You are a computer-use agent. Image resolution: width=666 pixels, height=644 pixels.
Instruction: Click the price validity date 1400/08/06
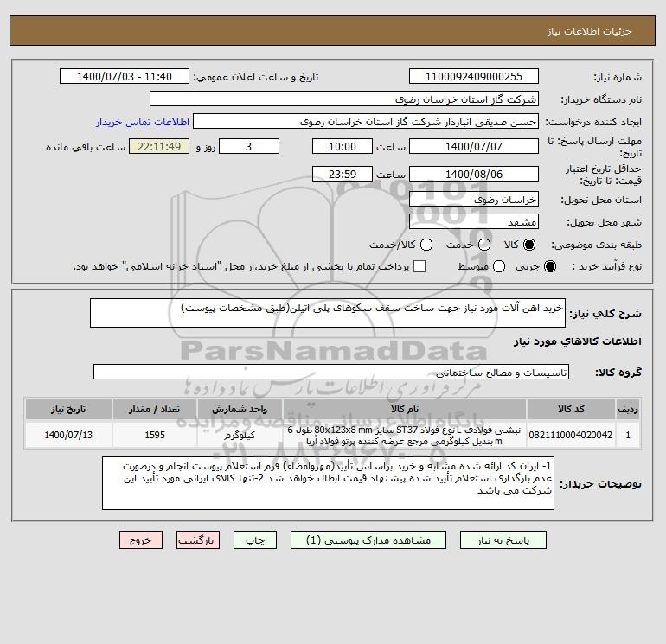(x=474, y=174)
